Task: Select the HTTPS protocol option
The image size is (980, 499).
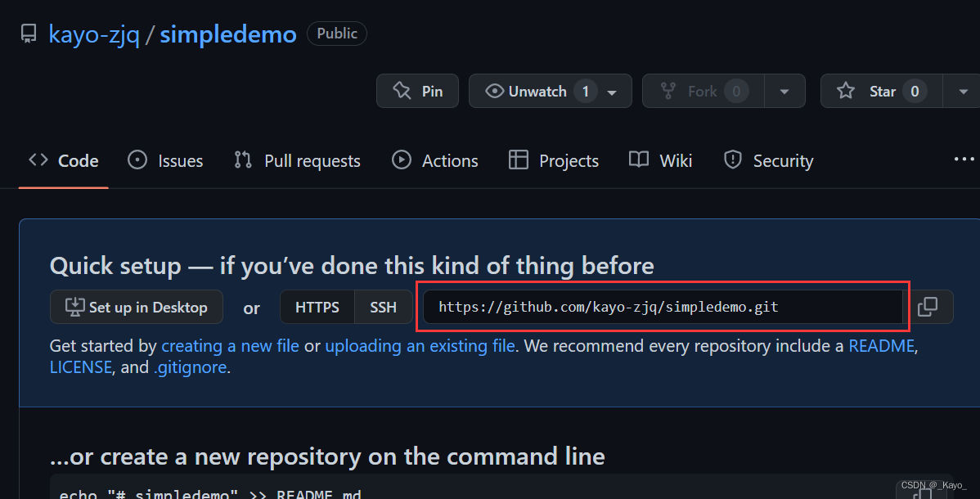Action: click(317, 307)
